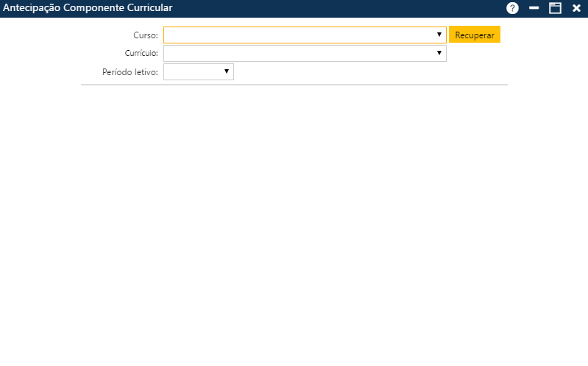Open the Período letivo dropdown arrow
This screenshot has height=366, width=588.
point(226,71)
